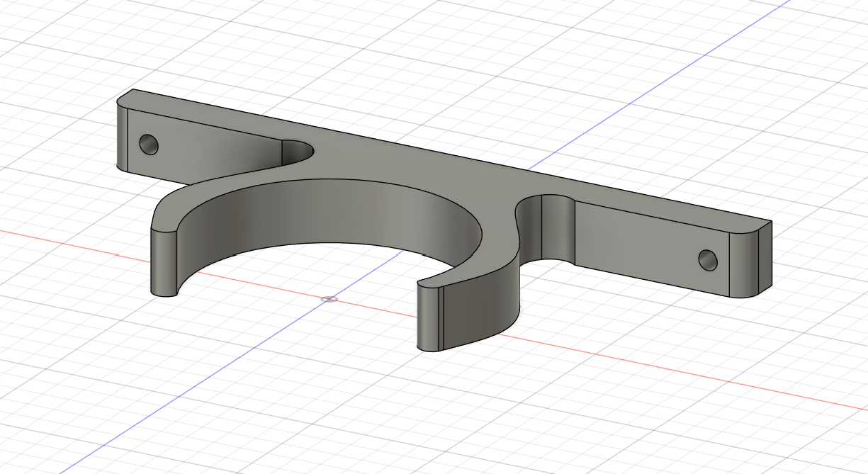The height and width of the screenshot is (474, 868).
Task: Click the origin point marker on the grid
Action: pyautogui.click(x=329, y=299)
